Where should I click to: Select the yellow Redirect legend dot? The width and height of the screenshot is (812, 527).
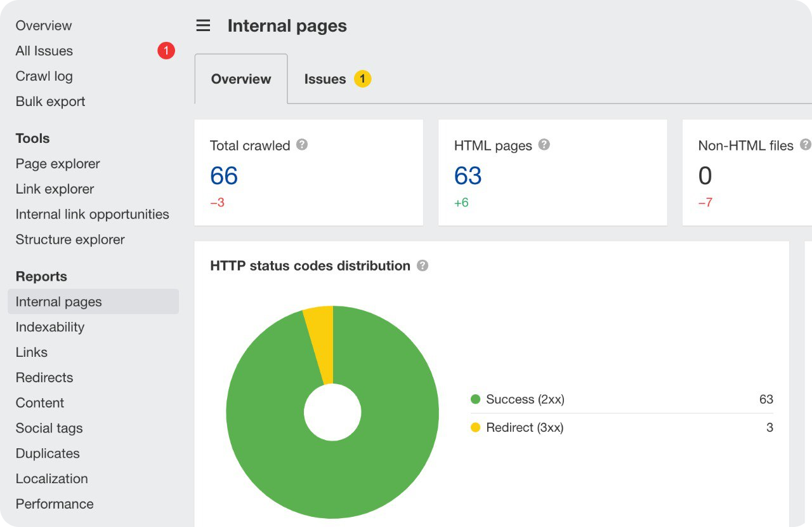[x=476, y=427]
